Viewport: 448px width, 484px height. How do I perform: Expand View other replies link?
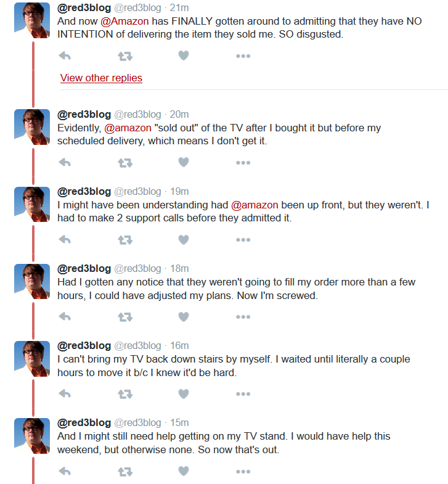[101, 78]
